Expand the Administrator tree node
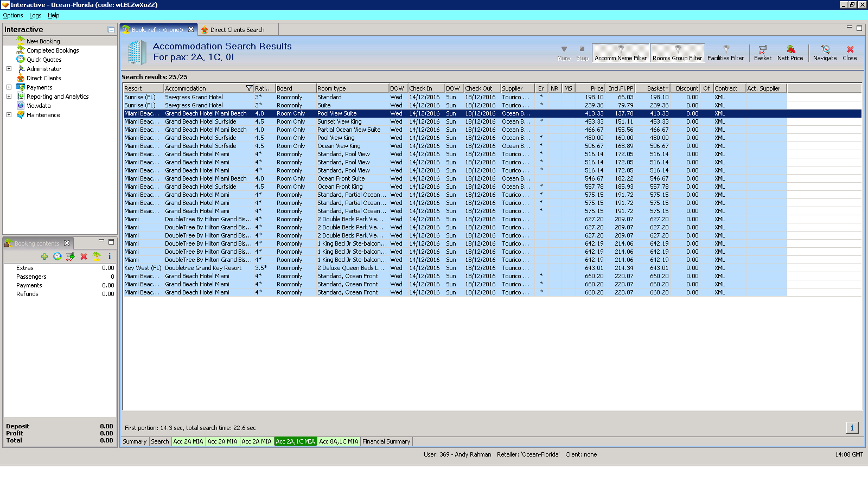This screenshot has width=868, height=488. [x=9, y=69]
